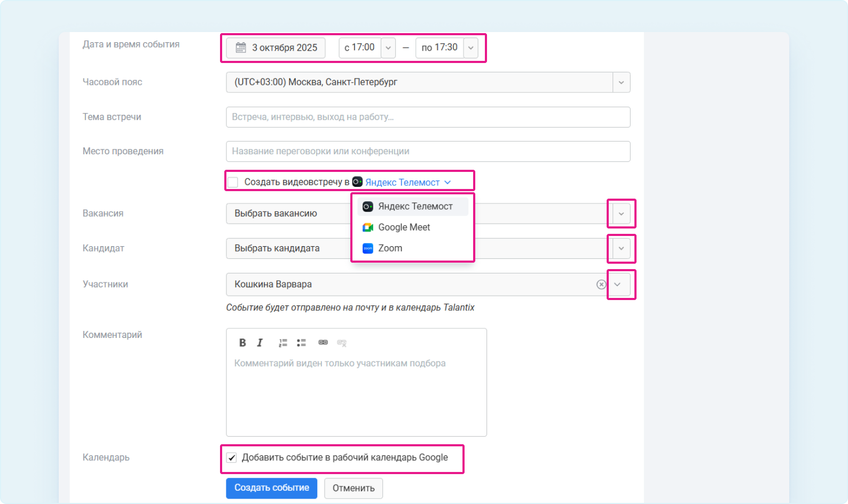Click the Тема встречи input field
This screenshot has width=848, height=504.
428,117
